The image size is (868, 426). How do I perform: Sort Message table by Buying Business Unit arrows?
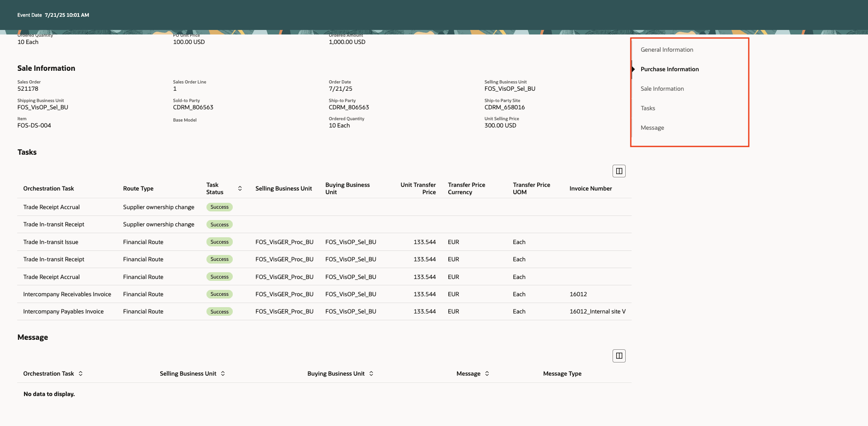[x=371, y=373]
